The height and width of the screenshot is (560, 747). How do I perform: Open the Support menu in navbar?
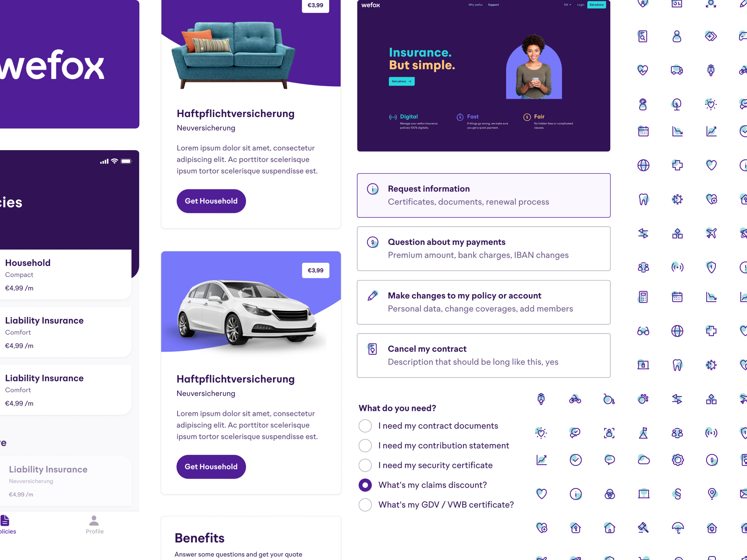pyautogui.click(x=494, y=5)
